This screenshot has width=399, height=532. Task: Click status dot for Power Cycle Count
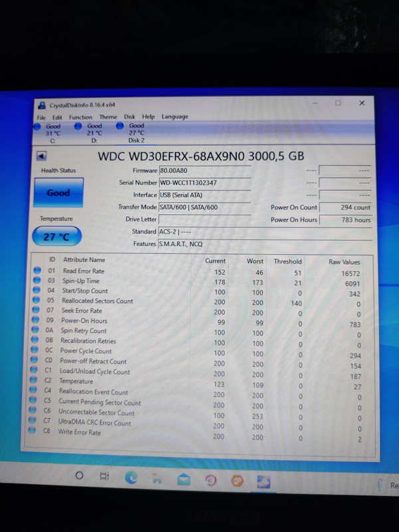35,350
